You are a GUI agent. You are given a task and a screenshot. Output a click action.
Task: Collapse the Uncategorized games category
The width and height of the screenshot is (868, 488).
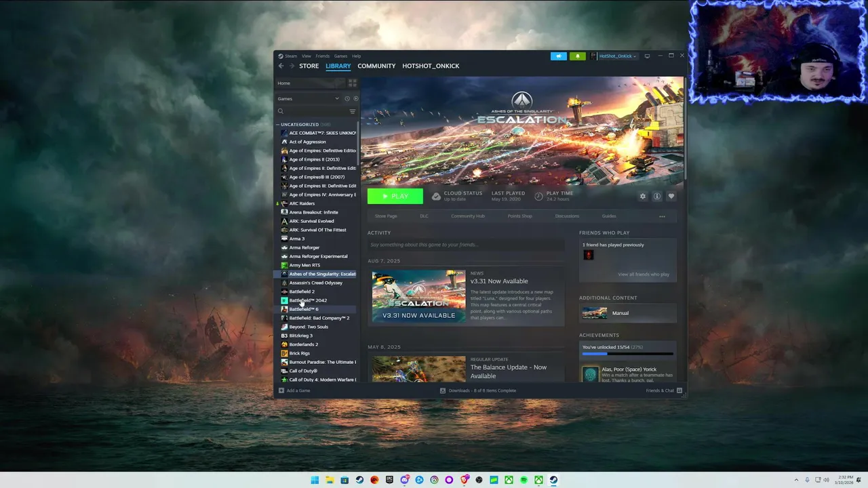278,125
